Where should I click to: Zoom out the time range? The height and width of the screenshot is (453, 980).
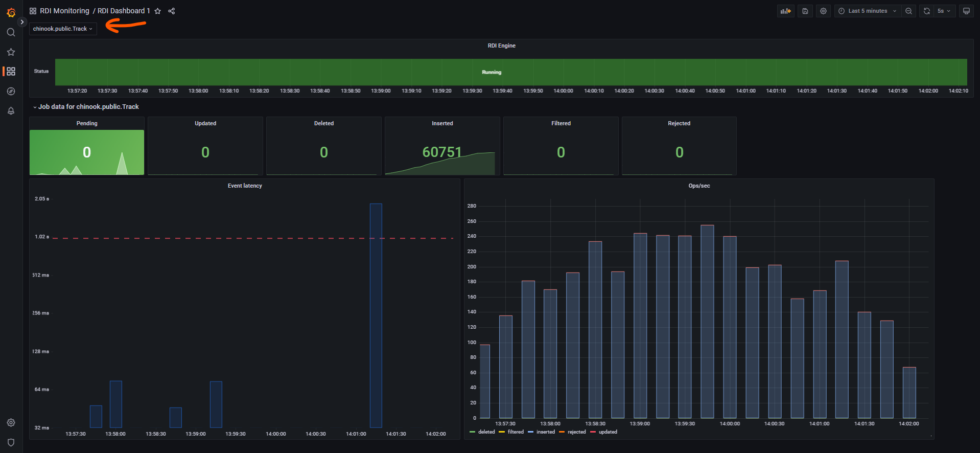(908, 11)
